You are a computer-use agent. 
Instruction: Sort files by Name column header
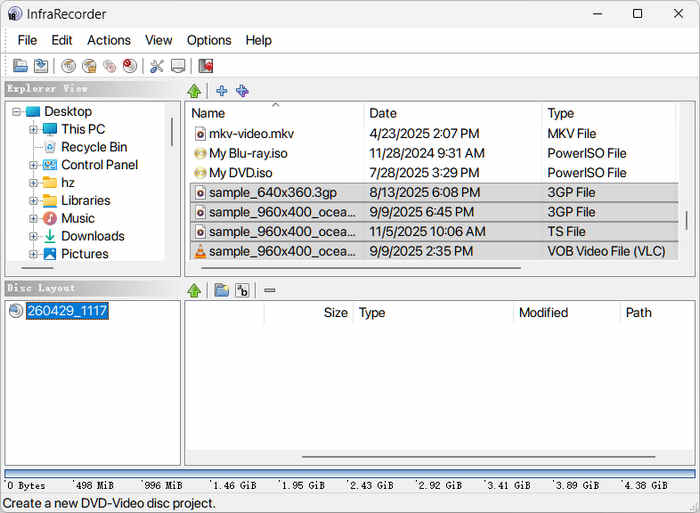(x=275, y=113)
